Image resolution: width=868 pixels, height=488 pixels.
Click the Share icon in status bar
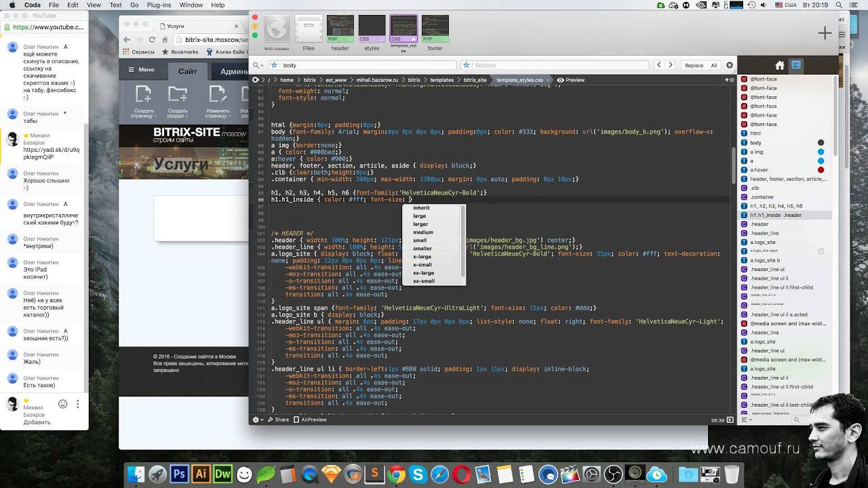pos(270,420)
